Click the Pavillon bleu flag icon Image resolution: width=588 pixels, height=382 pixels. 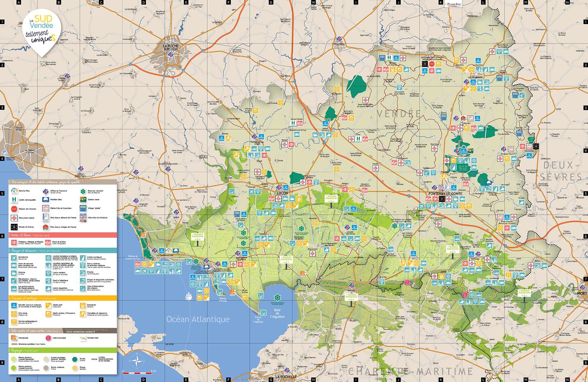[x=45, y=200]
